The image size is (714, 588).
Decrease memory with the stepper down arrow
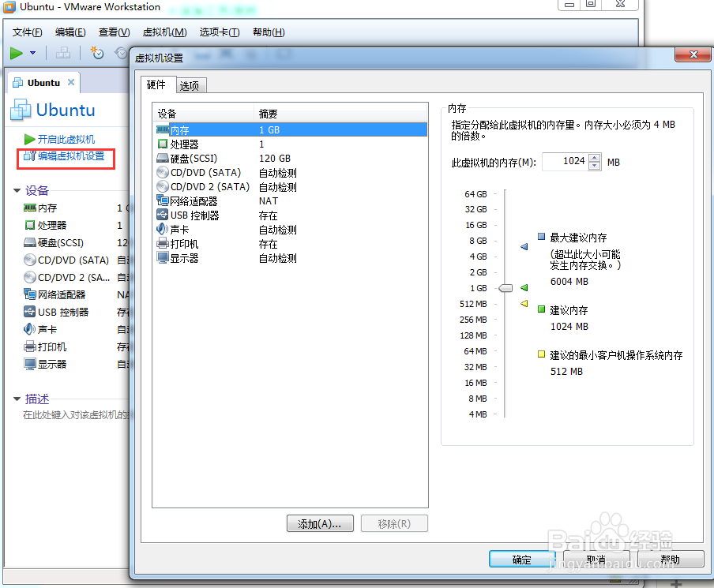click(x=594, y=166)
